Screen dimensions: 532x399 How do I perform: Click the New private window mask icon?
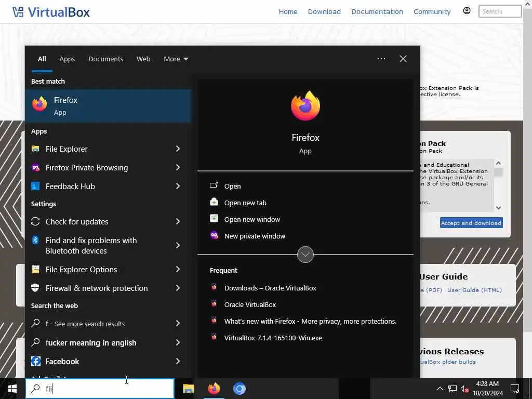point(214,235)
